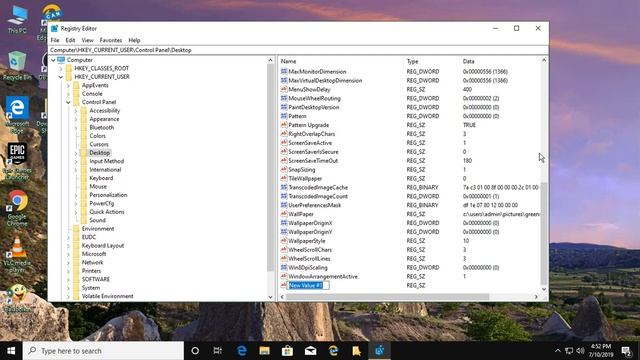Screen dimensions: 640x360
Task: Open Cortana circle on taskbar
Action: [x=195, y=351]
